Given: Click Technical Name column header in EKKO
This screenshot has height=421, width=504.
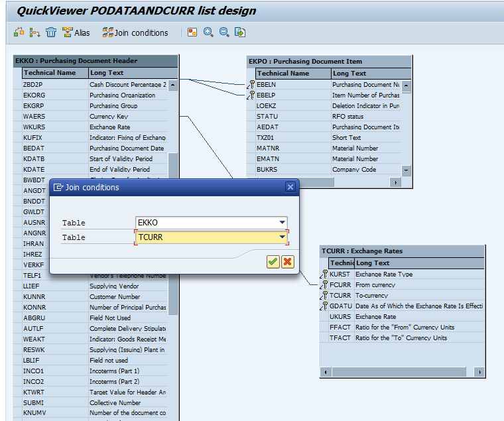Looking at the screenshot, I should (x=55, y=73).
